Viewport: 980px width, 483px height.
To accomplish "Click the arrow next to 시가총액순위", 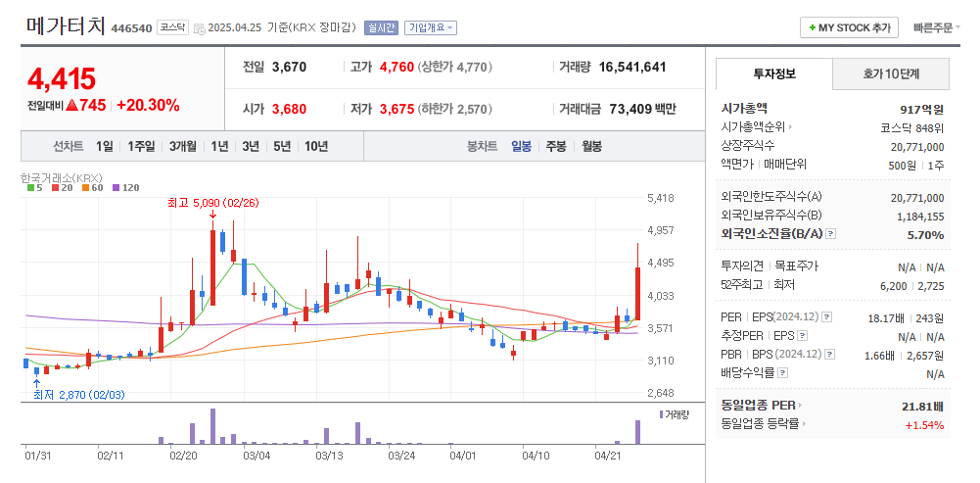I will tap(791, 127).
